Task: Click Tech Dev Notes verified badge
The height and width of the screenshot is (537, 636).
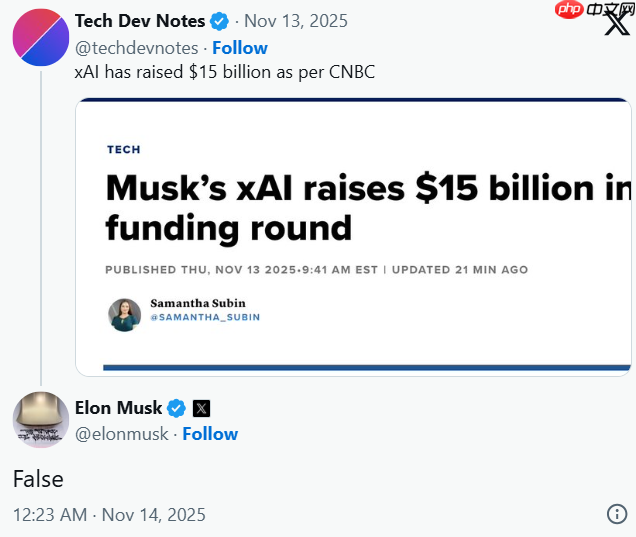Action: [219, 21]
